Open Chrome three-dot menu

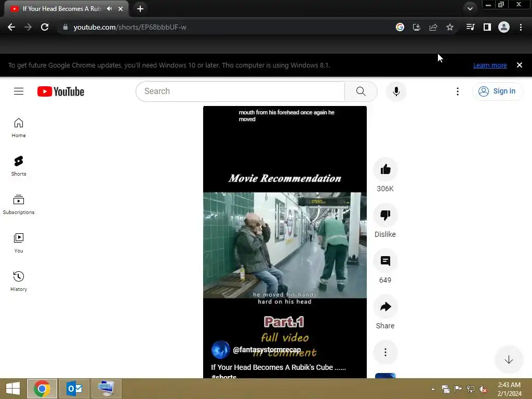(521, 27)
